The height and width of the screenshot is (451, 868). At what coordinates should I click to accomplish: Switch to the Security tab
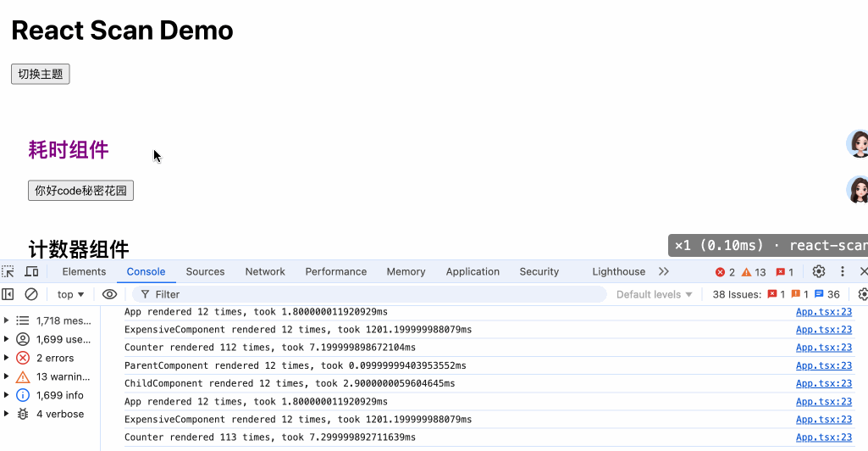tap(539, 271)
